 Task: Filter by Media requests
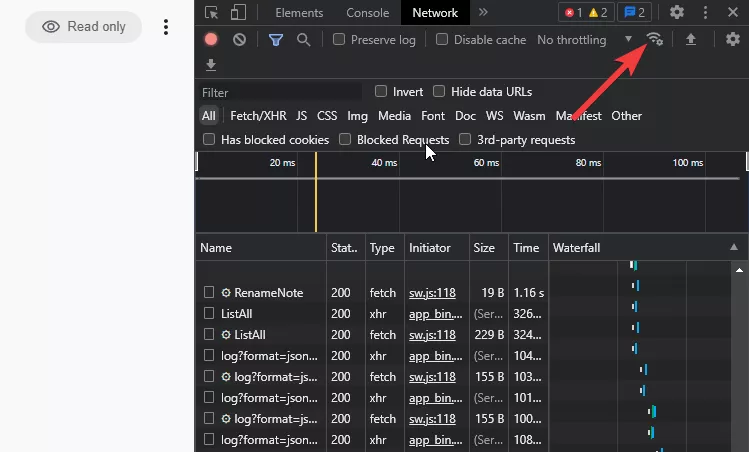click(394, 116)
